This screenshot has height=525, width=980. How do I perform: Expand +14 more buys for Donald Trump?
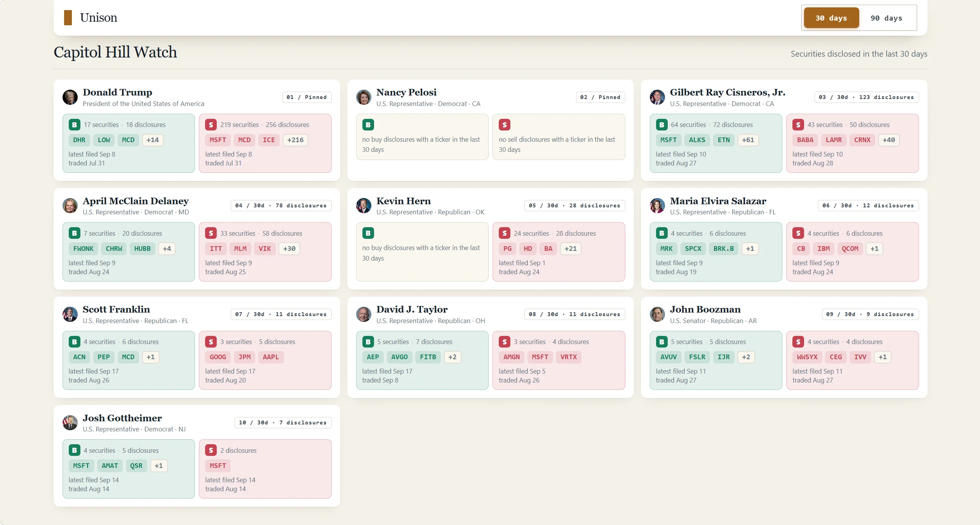tap(153, 140)
